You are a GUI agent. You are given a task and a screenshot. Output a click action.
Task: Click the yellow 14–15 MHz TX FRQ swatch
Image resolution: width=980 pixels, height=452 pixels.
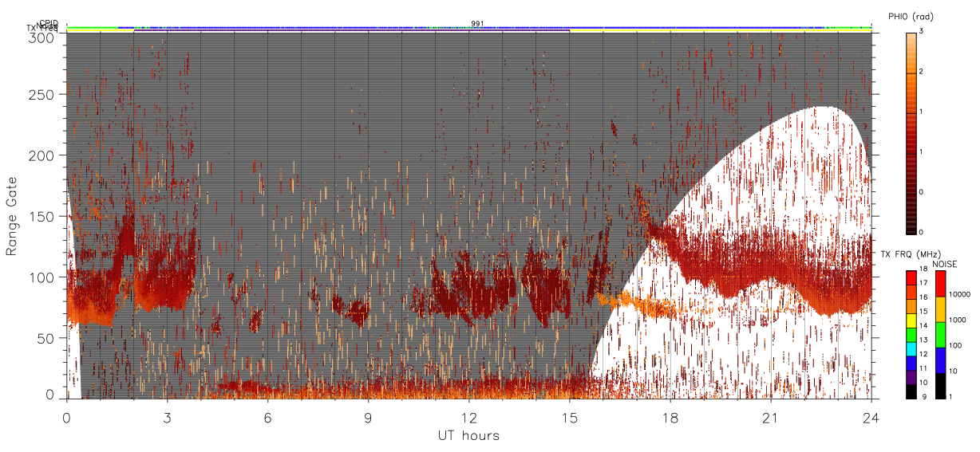pyautogui.click(x=911, y=320)
